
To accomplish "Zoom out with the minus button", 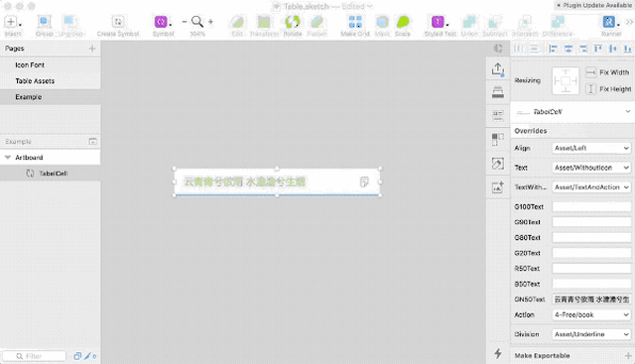I will (x=185, y=22).
